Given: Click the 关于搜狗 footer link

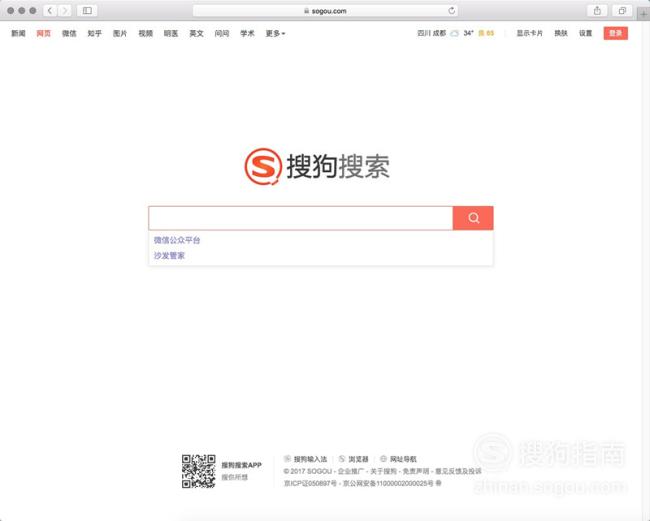Looking at the screenshot, I should (383, 471).
